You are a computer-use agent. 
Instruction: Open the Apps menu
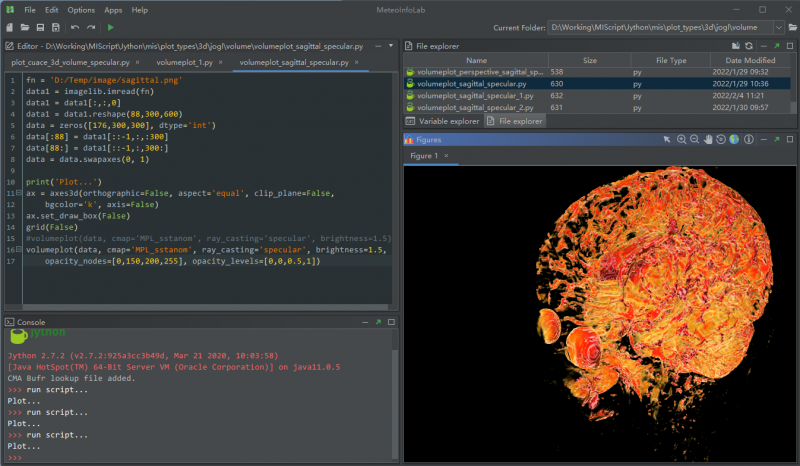point(113,9)
